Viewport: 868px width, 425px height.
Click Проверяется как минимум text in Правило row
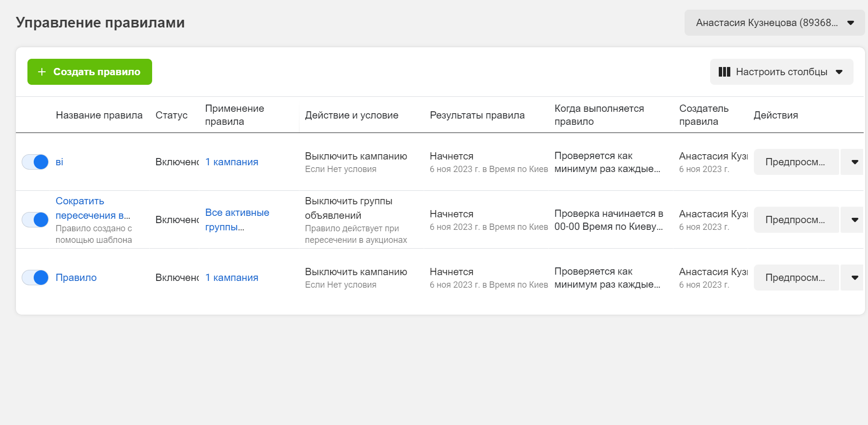(607, 278)
